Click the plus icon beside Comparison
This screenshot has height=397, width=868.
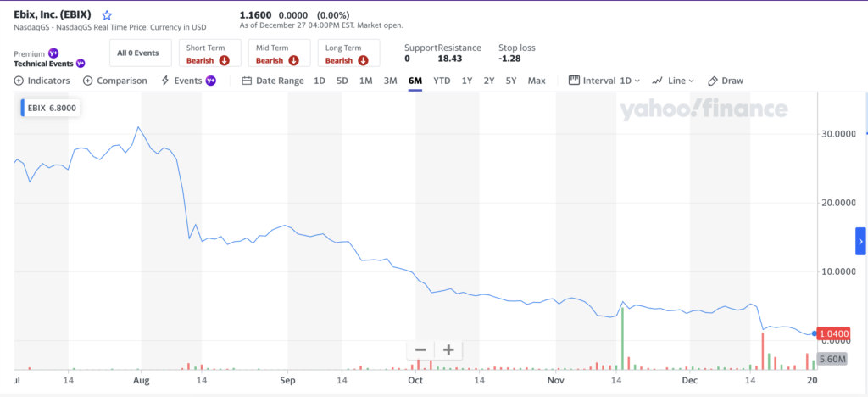click(x=87, y=81)
